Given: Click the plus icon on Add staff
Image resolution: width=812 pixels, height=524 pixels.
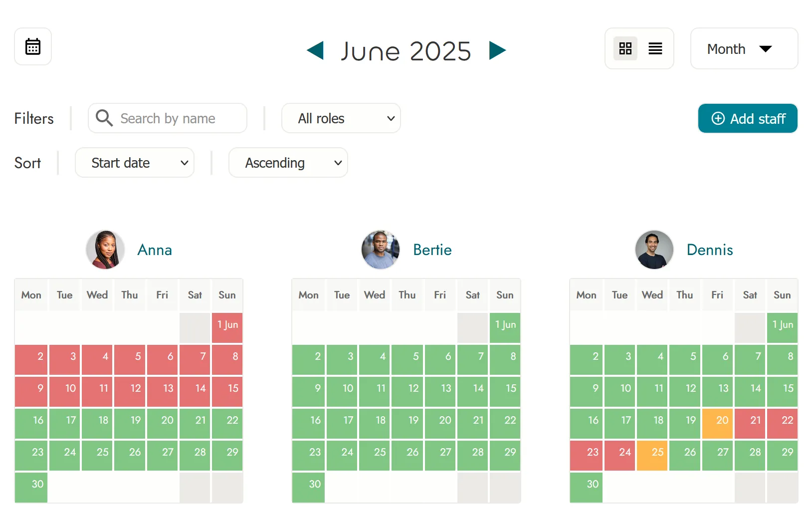Looking at the screenshot, I should pyautogui.click(x=718, y=118).
